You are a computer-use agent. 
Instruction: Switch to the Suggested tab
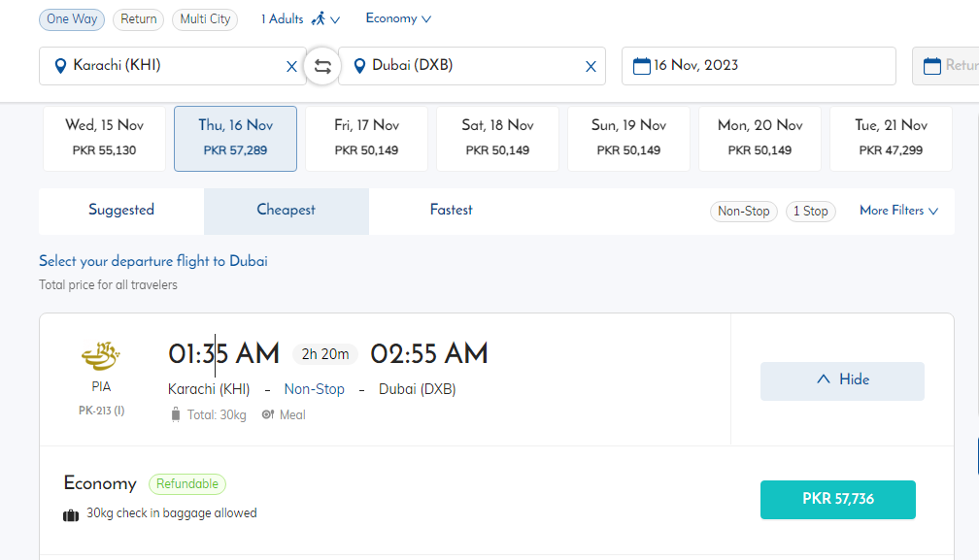click(121, 210)
